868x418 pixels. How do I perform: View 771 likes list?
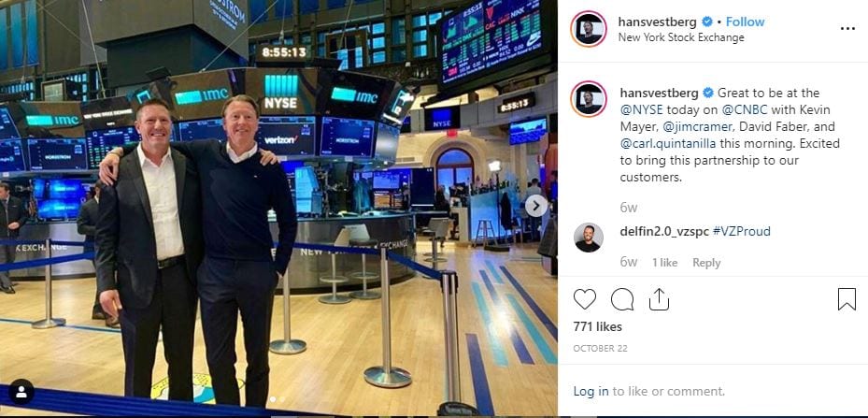(x=597, y=326)
